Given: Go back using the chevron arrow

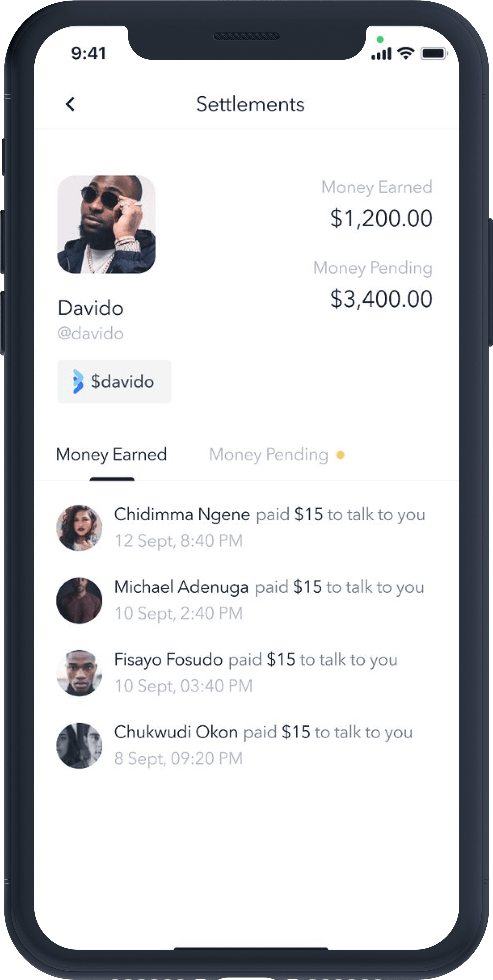Looking at the screenshot, I should tap(70, 104).
